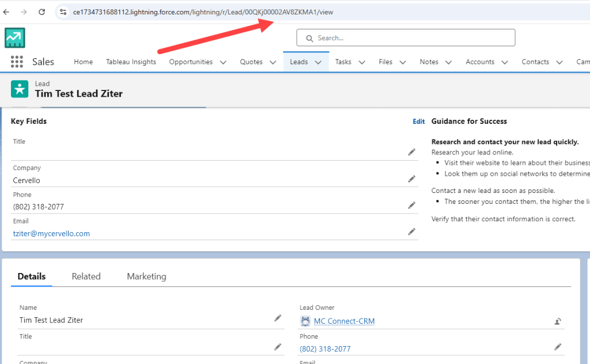Image resolution: width=590 pixels, height=364 pixels.
Task: Click the browser back arrow
Action: 6,12
